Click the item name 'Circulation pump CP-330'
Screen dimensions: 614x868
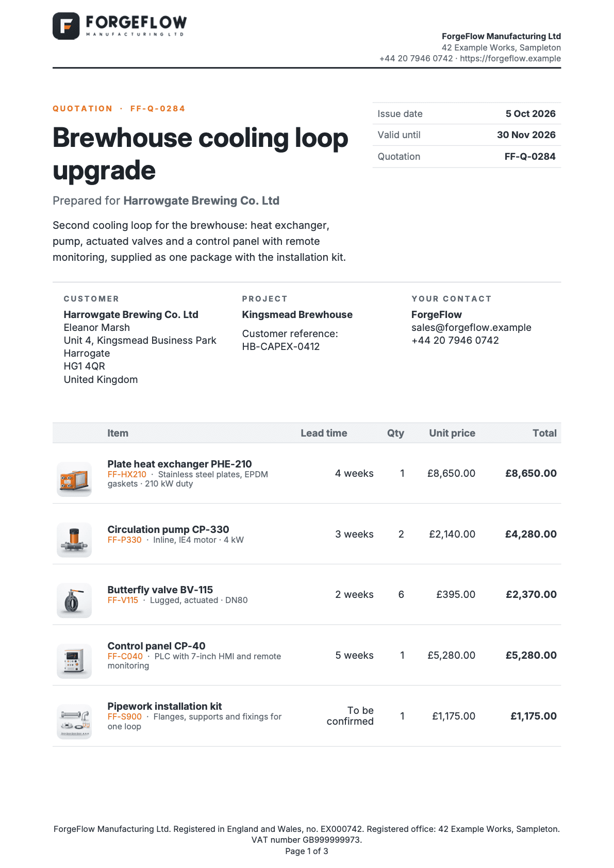coord(168,529)
